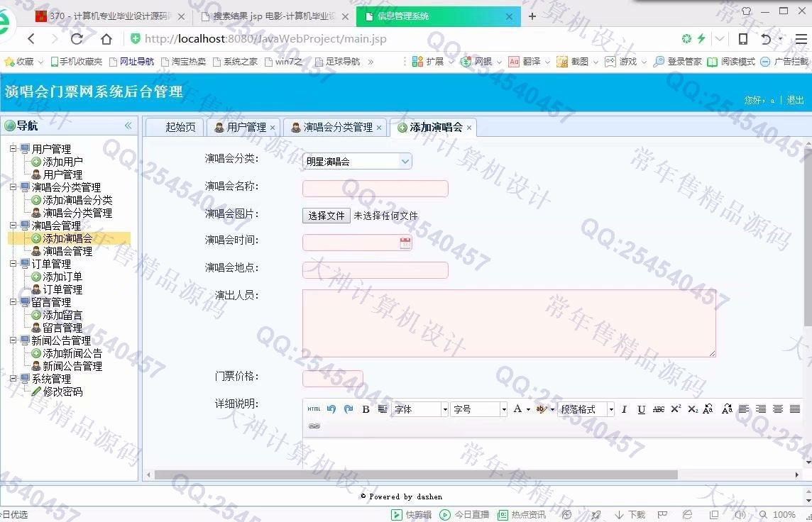This screenshot has height=522, width=812.
Task: Collapse the 用户管理 tree node
Action: pyautogui.click(x=13, y=149)
